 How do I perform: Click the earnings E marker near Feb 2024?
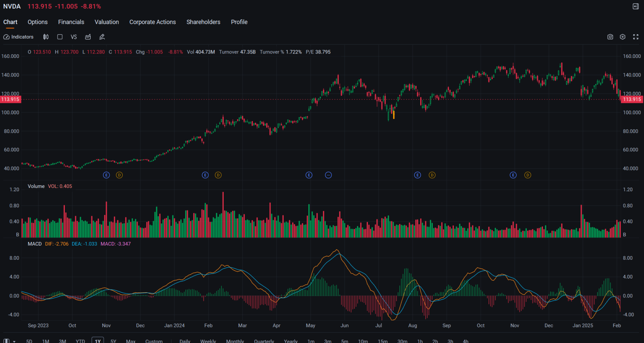tap(205, 175)
